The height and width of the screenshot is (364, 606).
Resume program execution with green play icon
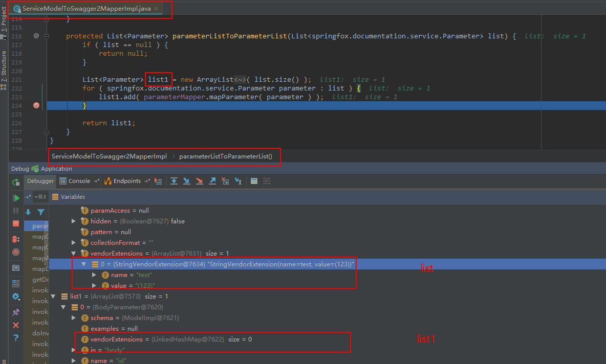[x=16, y=198]
